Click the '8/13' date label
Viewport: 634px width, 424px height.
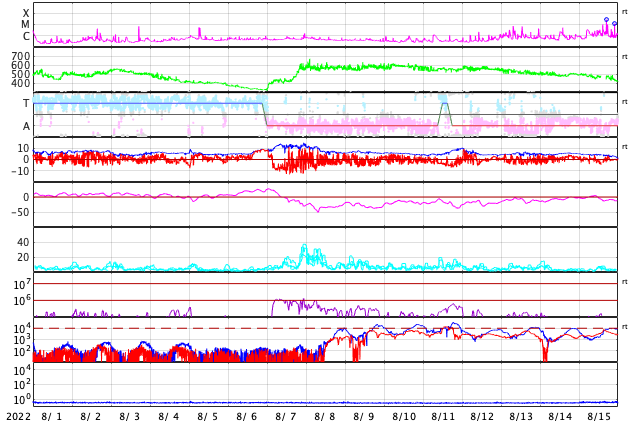click(x=521, y=417)
